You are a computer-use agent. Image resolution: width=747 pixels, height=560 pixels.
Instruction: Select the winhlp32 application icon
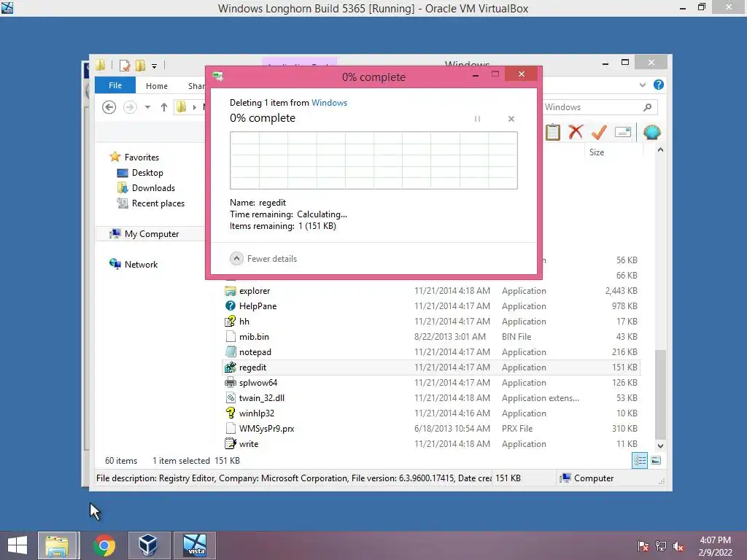231,413
